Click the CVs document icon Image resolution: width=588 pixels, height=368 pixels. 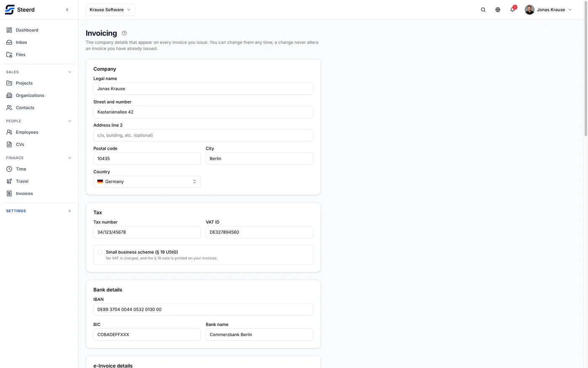[x=9, y=144]
